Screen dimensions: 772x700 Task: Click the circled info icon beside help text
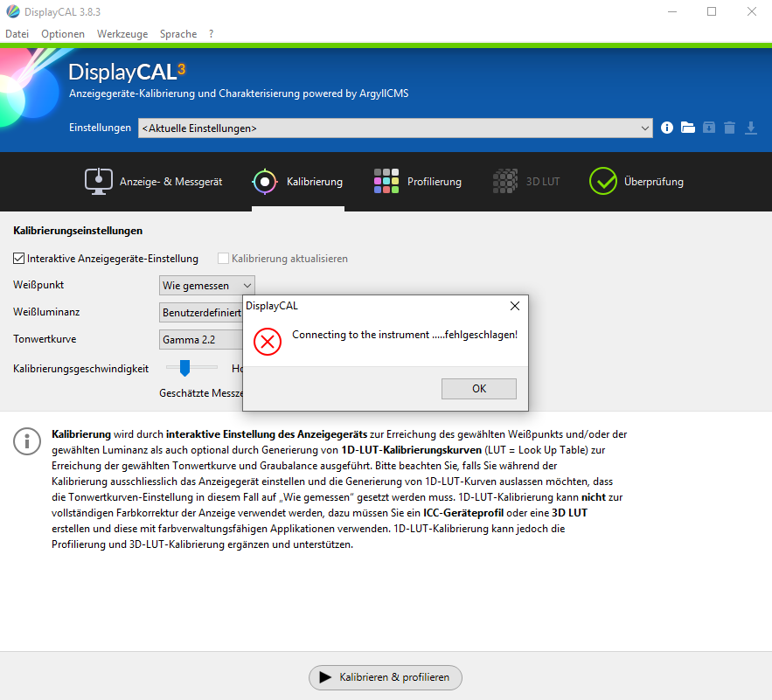[x=27, y=441]
